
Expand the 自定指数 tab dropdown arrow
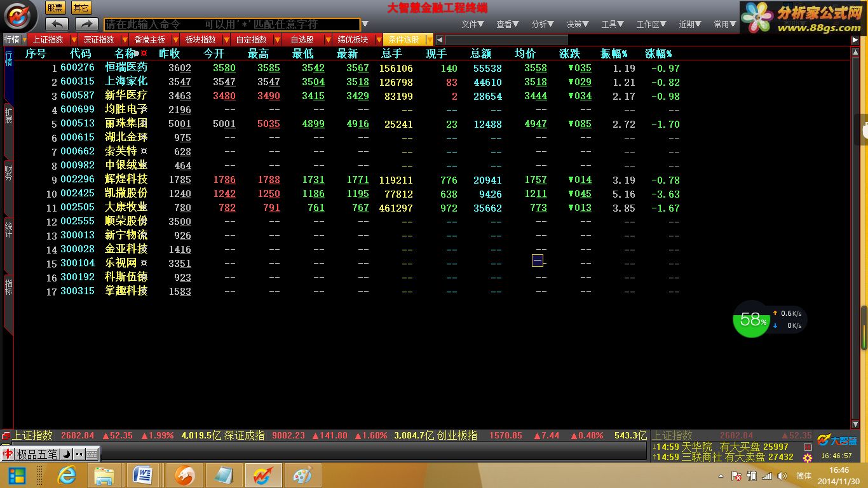tap(278, 40)
